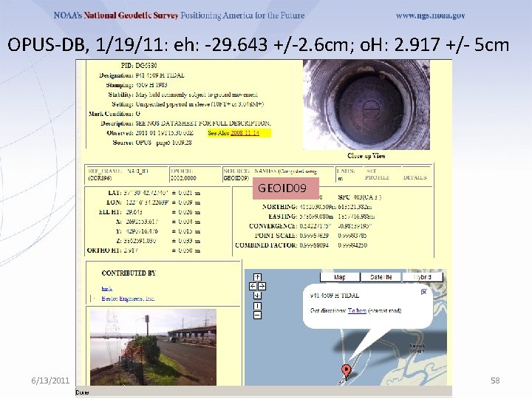Click the COMBINED FACTOR row label
The image size is (532, 399).
pyautogui.click(x=266, y=245)
